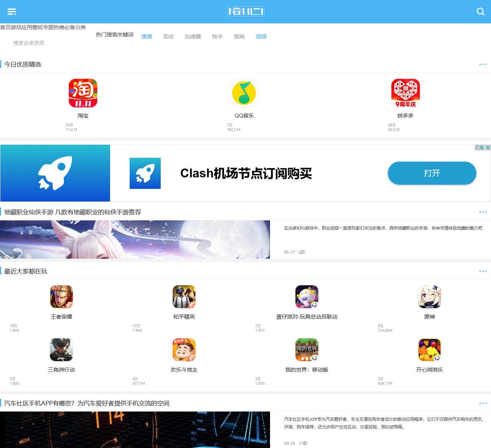
Task: Open the fox-eared character article thumbnail
Action: [135, 240]
